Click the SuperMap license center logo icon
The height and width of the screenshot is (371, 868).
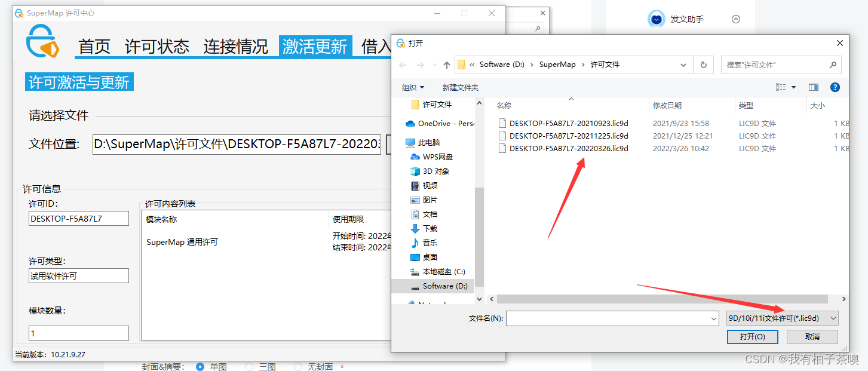(x=42, y=42)
